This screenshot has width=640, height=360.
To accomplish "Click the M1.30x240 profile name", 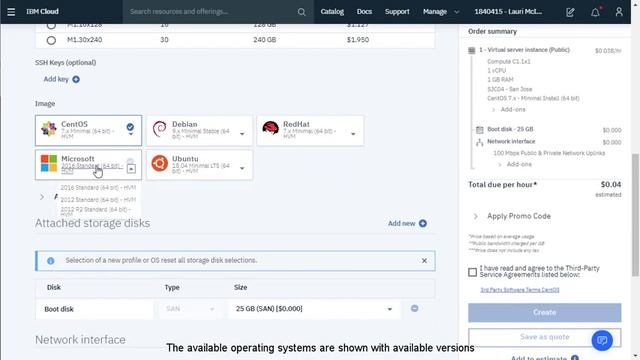I will pos(84,40).
